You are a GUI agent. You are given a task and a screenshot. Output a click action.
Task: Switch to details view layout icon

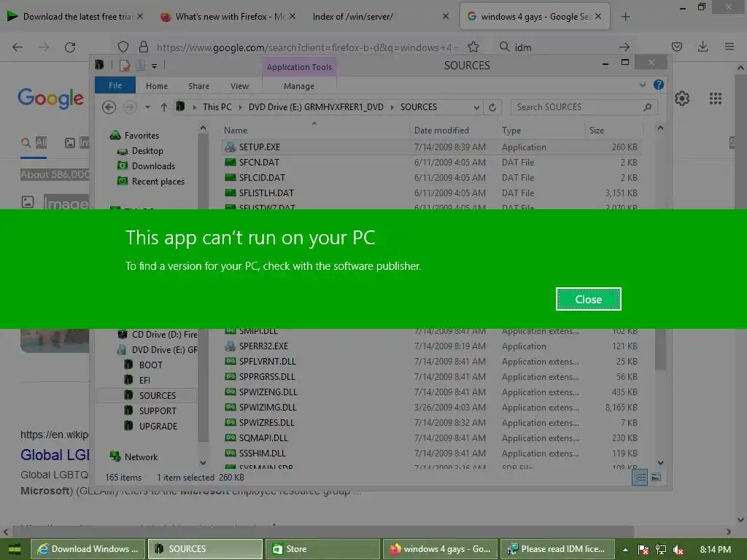point(639,477)
